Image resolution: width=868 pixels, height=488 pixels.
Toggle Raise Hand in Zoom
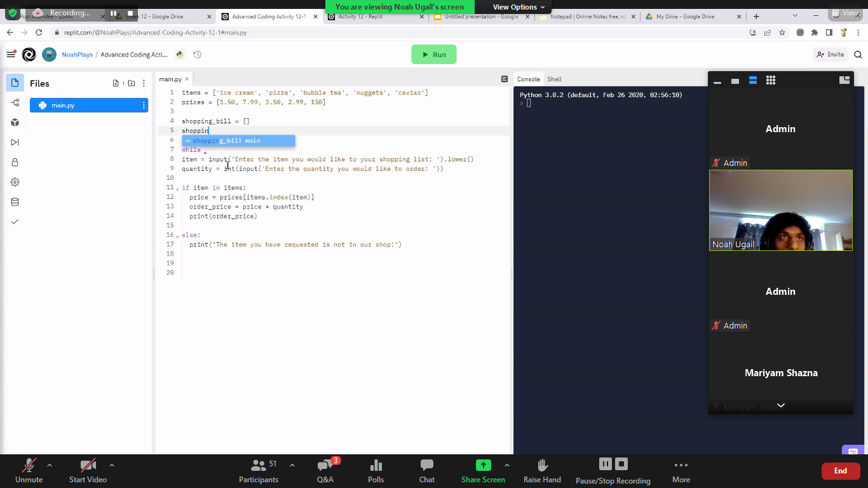tap(542, 471)
